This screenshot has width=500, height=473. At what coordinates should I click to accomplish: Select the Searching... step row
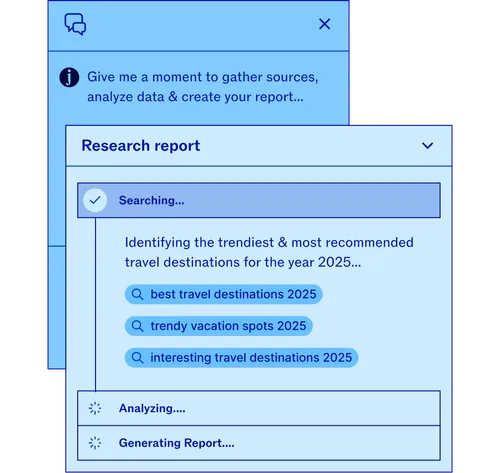259,200
